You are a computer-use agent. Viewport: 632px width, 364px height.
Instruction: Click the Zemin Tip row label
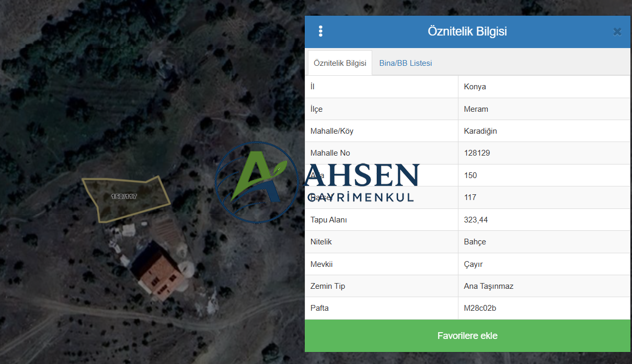point(328,286)
